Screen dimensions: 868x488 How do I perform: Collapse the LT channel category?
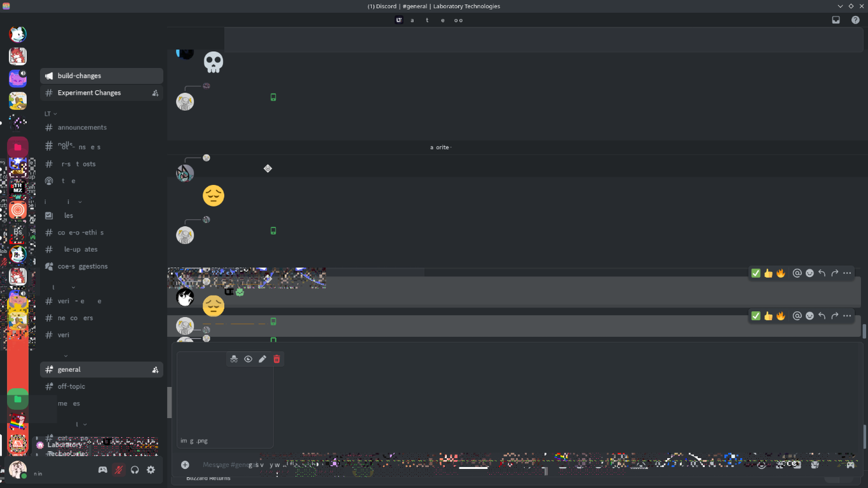pyautogui.click(x=50, y=114)
